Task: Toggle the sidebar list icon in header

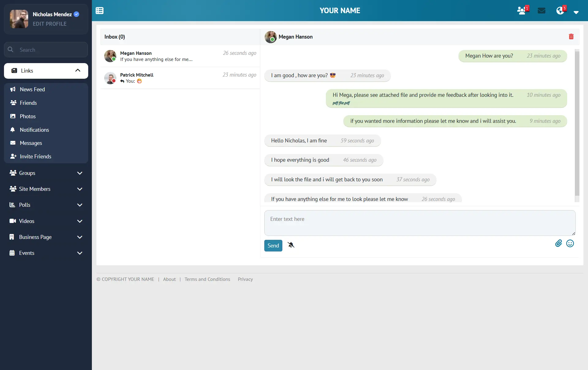Action: [100, 11]
